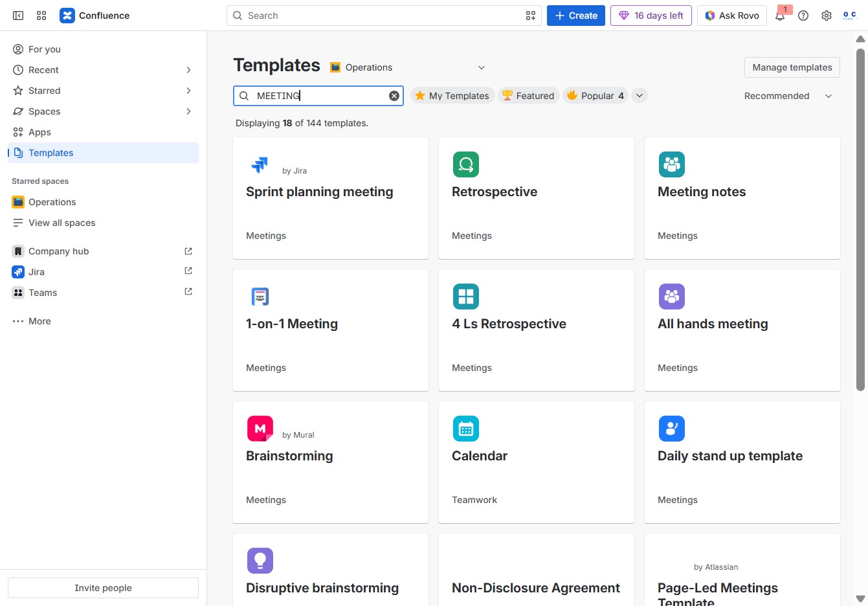The image size is (868, 606).
Task: Select the Meeting notes template title
Action: point(702,192)
